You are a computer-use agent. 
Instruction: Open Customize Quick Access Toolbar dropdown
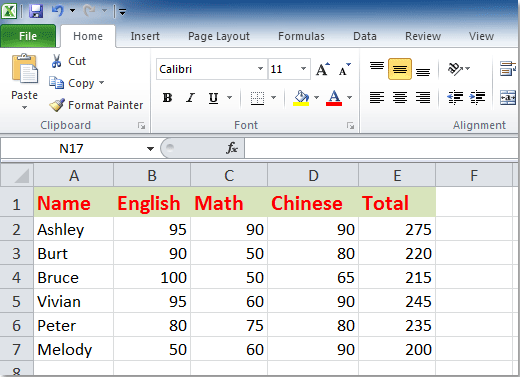(x=122, y=12)
